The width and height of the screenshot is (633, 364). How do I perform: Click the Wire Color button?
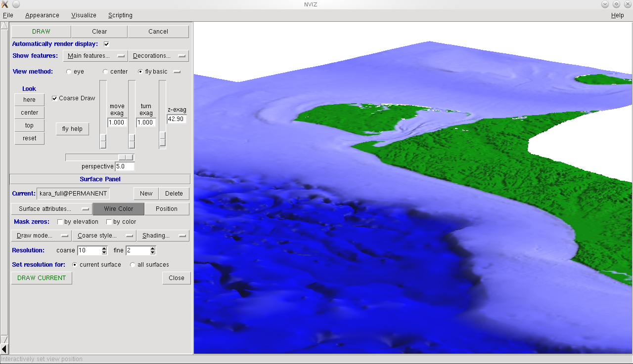[x=119, y=209]
